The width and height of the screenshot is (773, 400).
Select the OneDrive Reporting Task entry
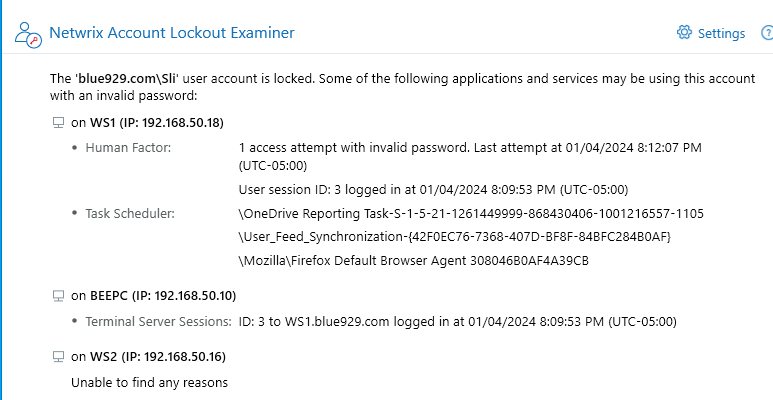pyautogui.click(x=471, y=213)
